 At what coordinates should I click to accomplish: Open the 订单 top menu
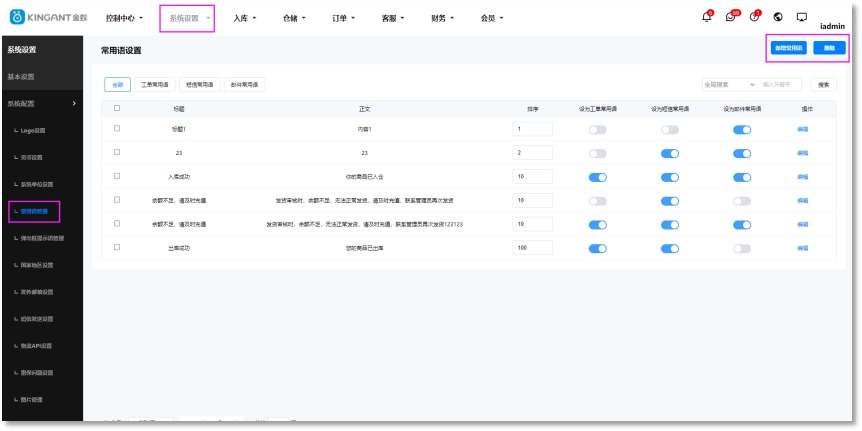click(x=345, y=18)
